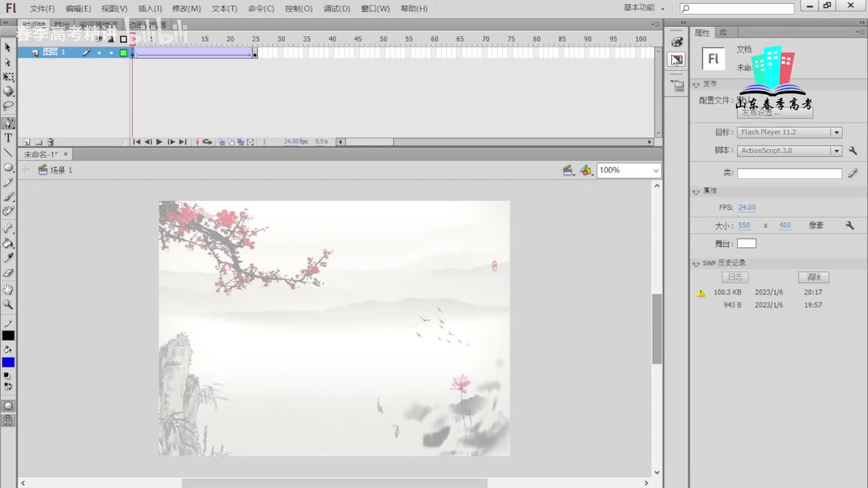Select the Selection arrow tool
Image resolution: width=868 pixels, height=488 pixels.
coord(8,47)
